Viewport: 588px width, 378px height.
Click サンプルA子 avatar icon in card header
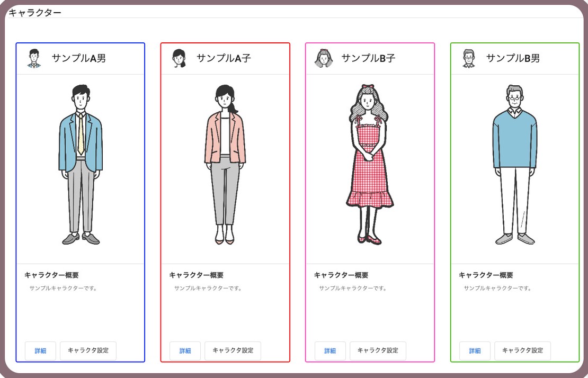[179, 58]
